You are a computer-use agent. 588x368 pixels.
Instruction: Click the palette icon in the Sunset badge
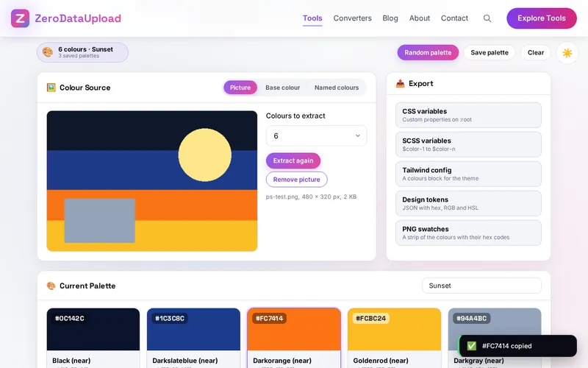click(48, 52)
